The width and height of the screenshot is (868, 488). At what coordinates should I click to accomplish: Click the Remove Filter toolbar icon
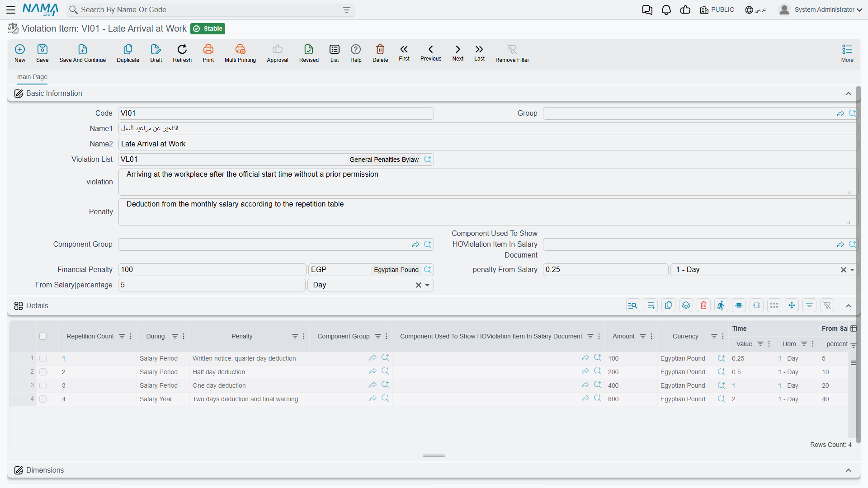(512, 53)
